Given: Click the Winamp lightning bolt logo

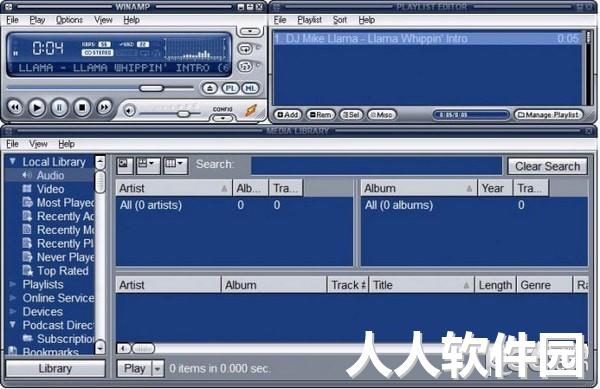Looking at the screenshot, I should point(251,110).
